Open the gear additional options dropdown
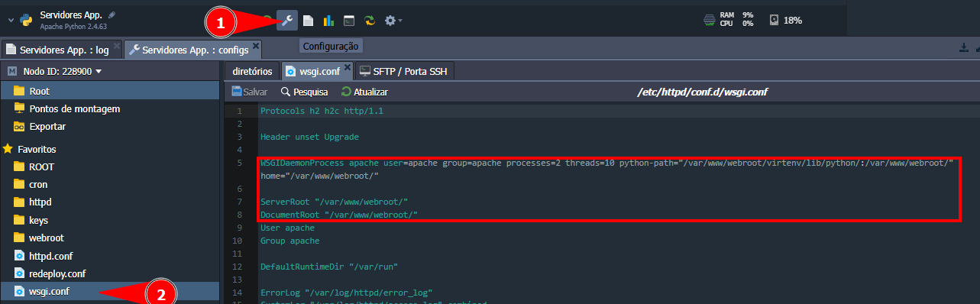This screenshot has width=980, height=304. [393, 21]
